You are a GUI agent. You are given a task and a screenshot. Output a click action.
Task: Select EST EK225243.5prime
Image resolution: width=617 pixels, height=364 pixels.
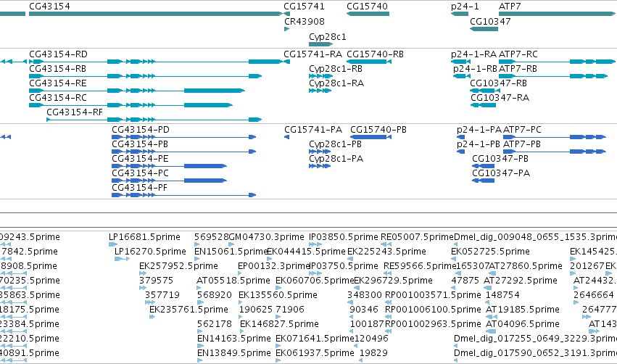(386, 252)
